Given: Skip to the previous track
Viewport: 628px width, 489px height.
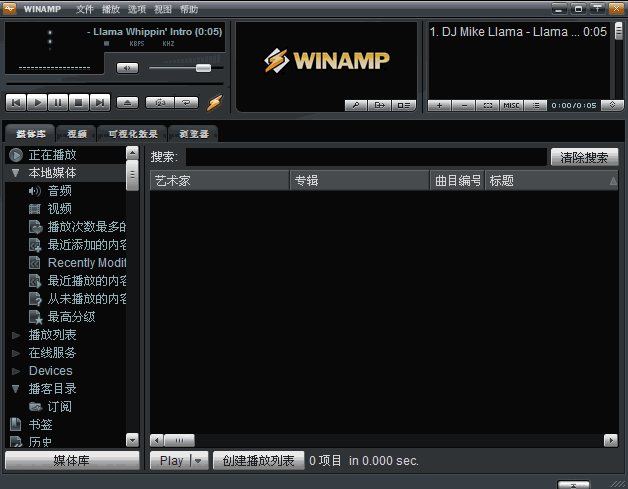Looking at the screenshot, I should (16, 103).
